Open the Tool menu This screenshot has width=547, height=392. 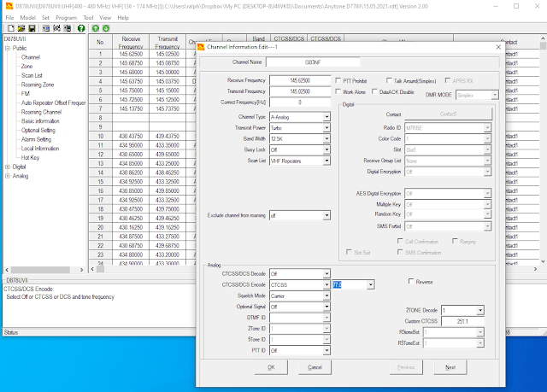(x=88, y=17)
